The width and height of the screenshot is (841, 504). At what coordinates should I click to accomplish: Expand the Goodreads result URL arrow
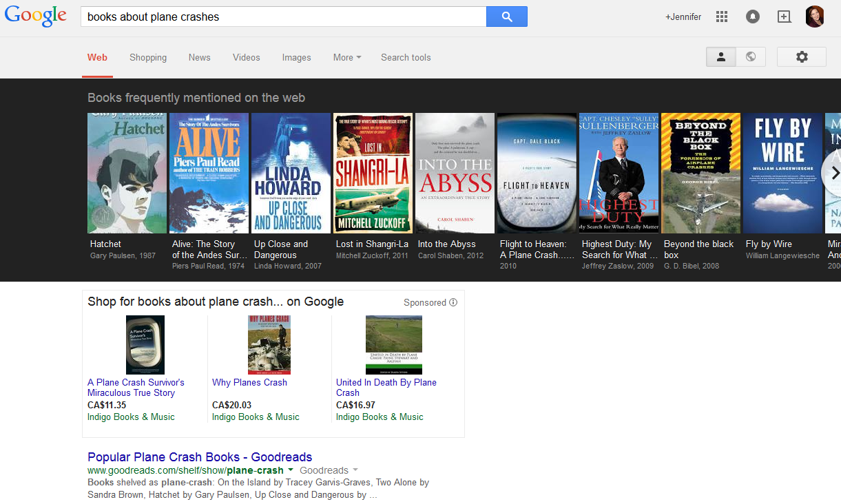click(x=291, y=470)
